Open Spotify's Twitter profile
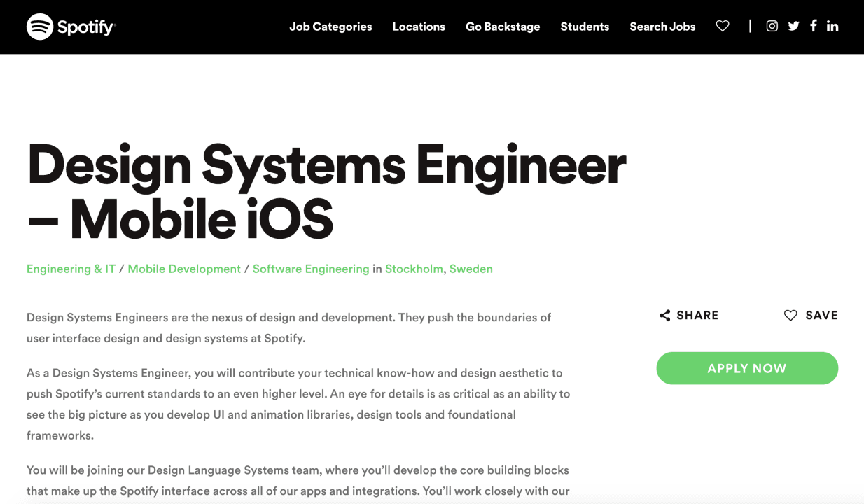This screenshot has height=504, width=864. coord(793,27)
